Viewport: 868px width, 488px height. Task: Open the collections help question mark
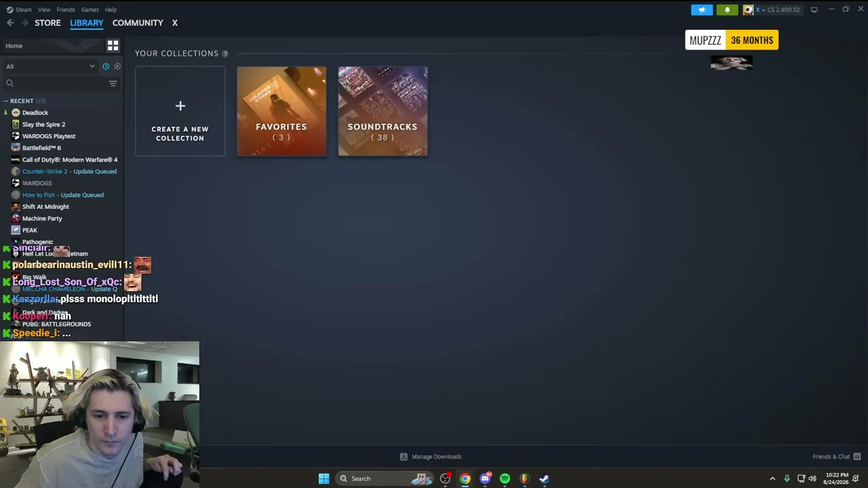[225, 54]
